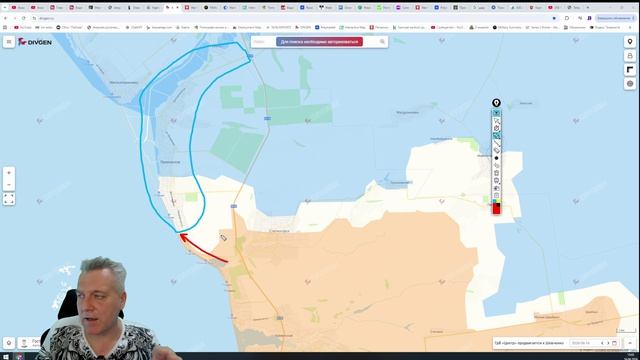Screen dimensions: 640x360
Task: Click the round compass button bottom left
Action: click(9, 343)
